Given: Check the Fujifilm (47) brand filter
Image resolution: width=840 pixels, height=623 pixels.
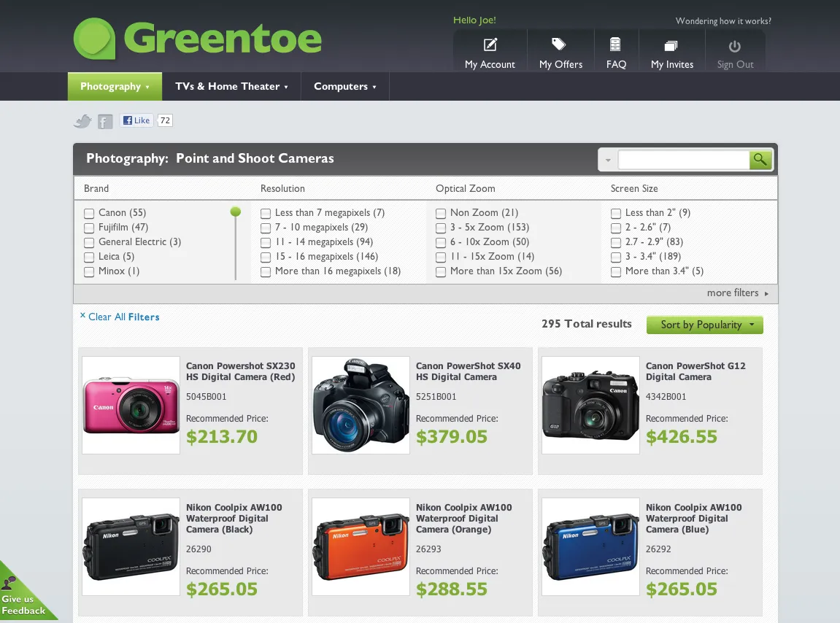Looking at the screenshot, I should [89, 228].
